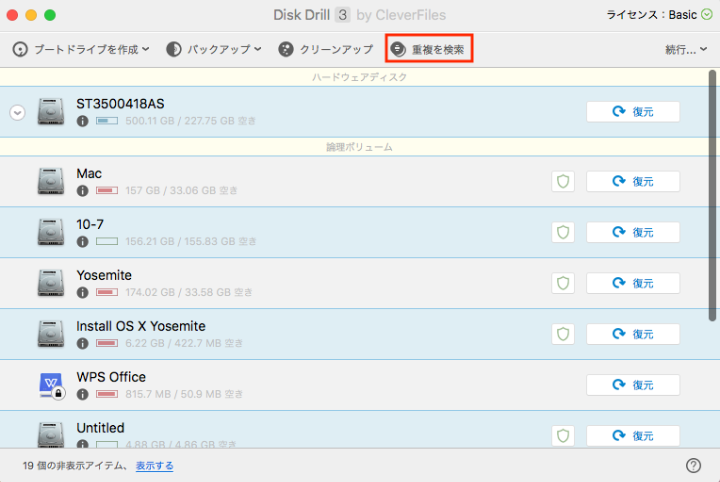Show info for 10-7 volume
Viewport: 720px width, 482px height.
tap(83, 241)
